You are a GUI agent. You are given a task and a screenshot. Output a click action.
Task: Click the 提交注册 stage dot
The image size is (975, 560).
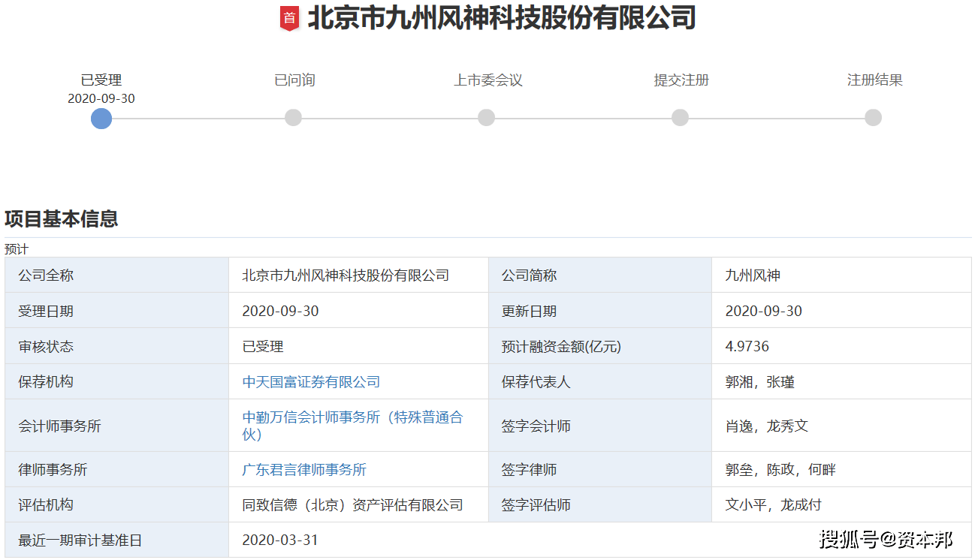(680, 118)
